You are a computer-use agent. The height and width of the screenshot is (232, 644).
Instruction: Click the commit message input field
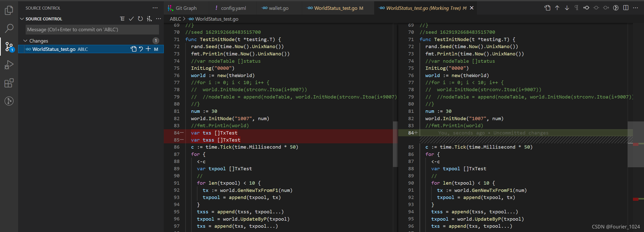(x=92, y=29)
